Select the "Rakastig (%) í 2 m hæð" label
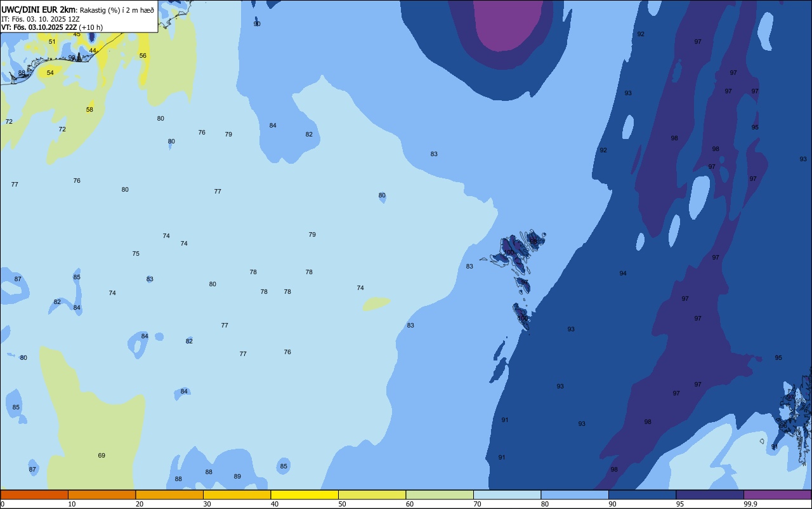 point(117,10)
